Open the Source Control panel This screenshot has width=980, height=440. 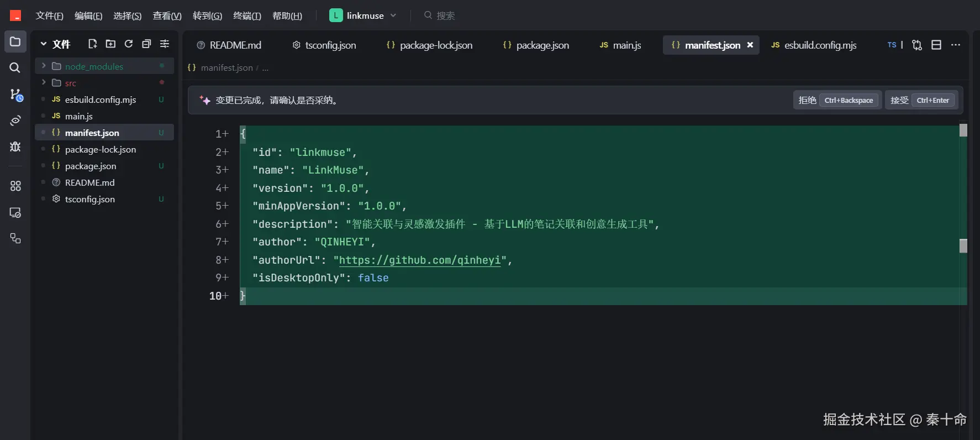click(x=15, y=95)
